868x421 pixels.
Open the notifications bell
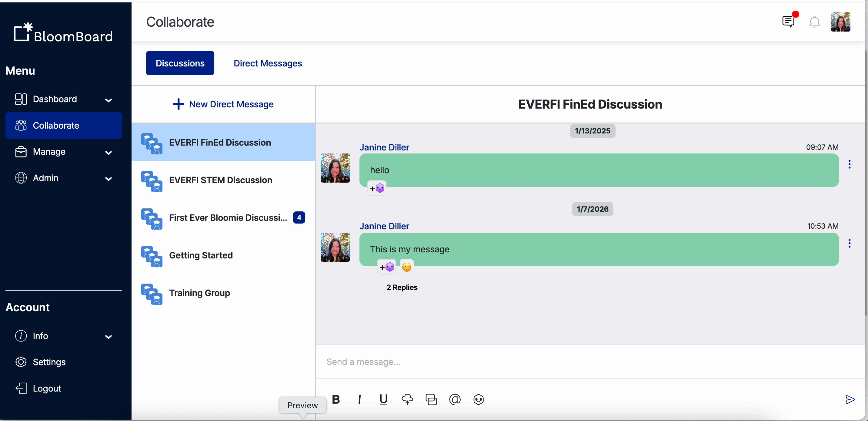click(814, 22)
